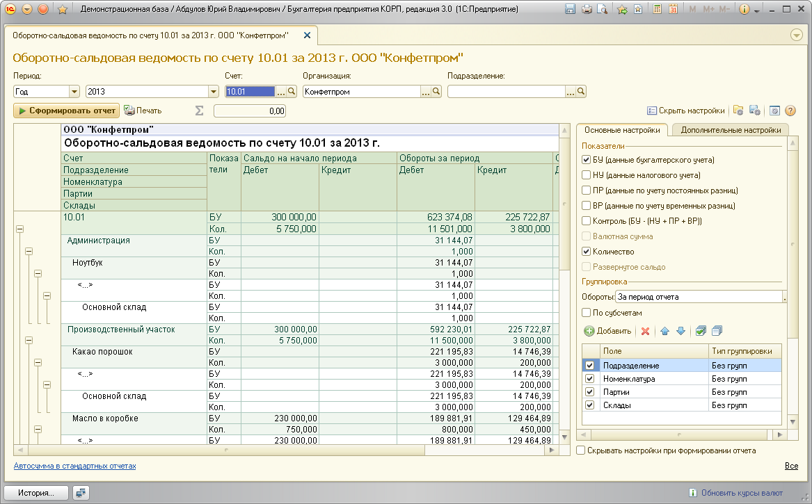The height and width of the screenshot is (504, 812).
Task: Close the Оборотно-сальдовая ведомость tab
Action: tap(307, 35)
